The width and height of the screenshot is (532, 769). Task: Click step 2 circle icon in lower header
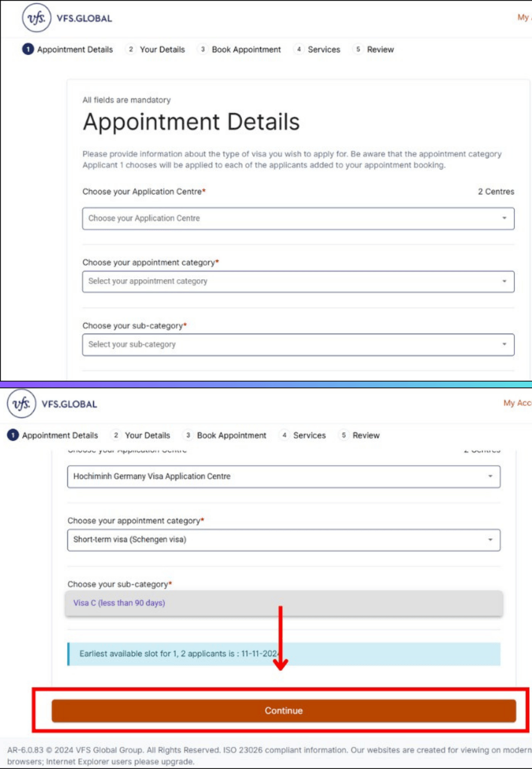point(116,435)
